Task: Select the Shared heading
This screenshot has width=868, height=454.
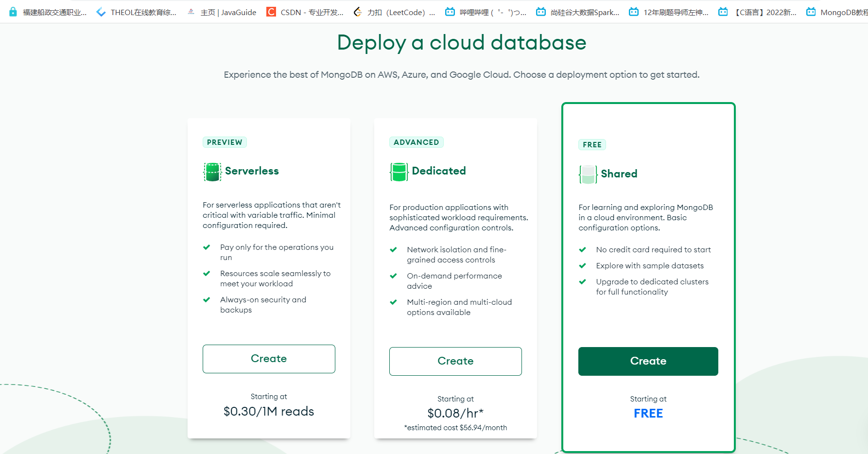Action: tap(619, 174)
